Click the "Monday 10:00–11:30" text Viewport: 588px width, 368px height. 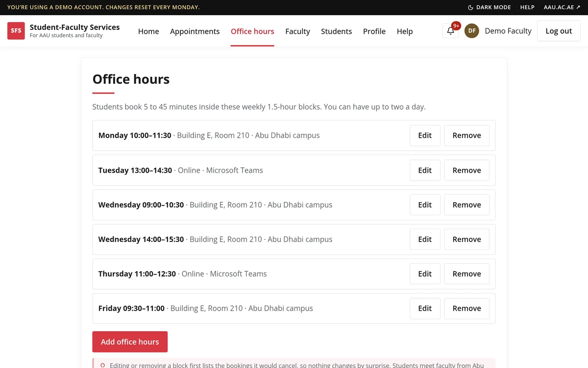coord(135,135)
